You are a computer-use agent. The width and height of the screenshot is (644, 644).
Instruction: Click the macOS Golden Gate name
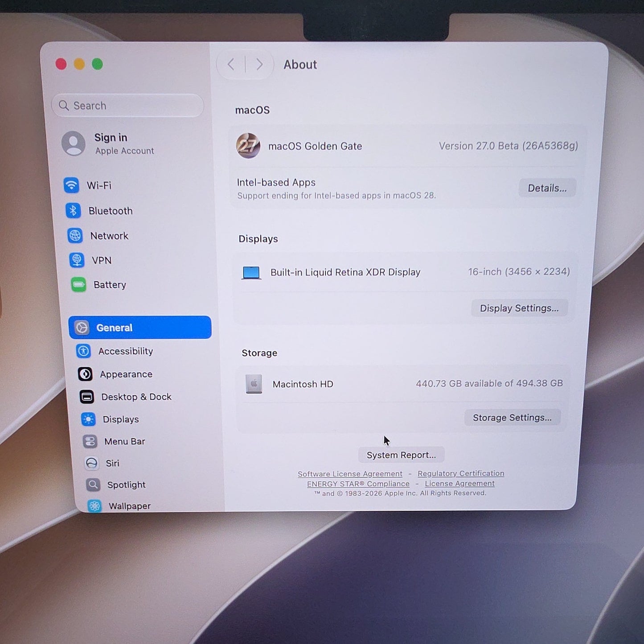315,146
